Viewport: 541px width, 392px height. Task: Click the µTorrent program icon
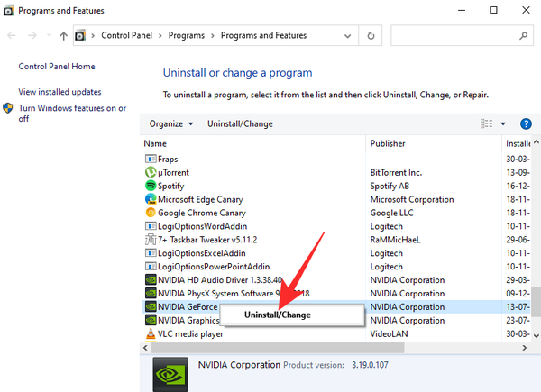coord(151,172)
